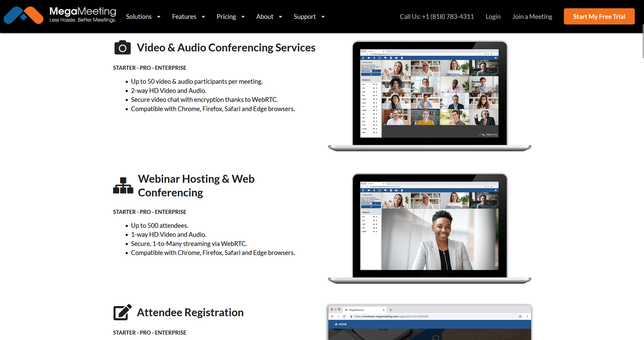Image resolution: width=644 pixels, height=340 pixels.
Task: Click the video conference grid laptop image
Action: click(x=429, y=95)
